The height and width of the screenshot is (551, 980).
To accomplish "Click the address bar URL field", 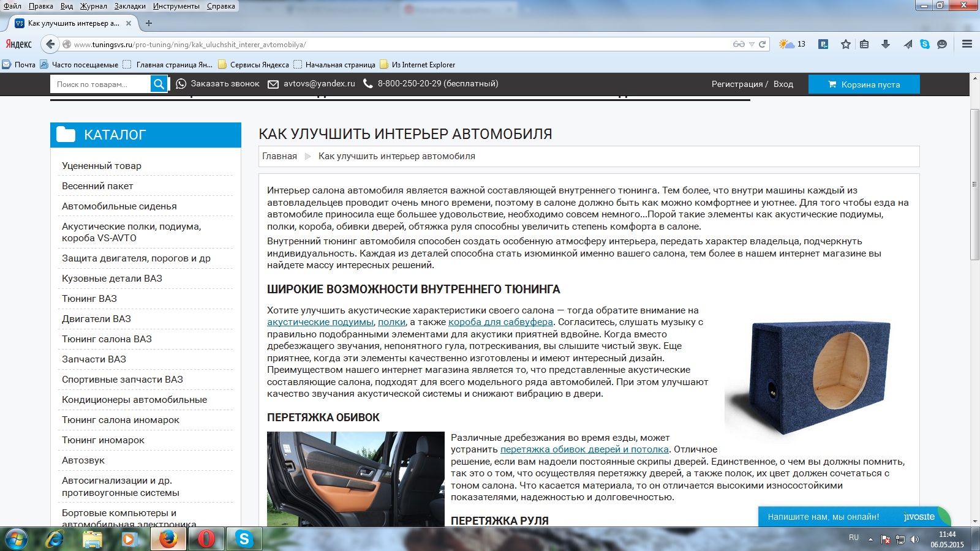I will [x=398, y=44].
